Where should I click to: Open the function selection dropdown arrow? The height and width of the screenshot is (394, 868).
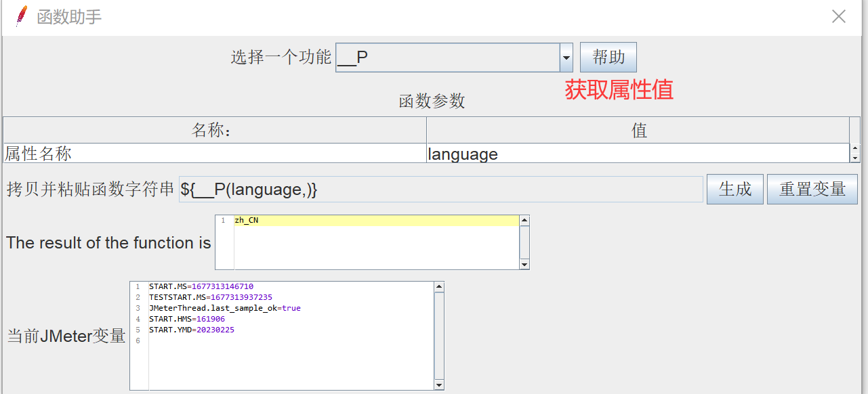coord(566,58)
